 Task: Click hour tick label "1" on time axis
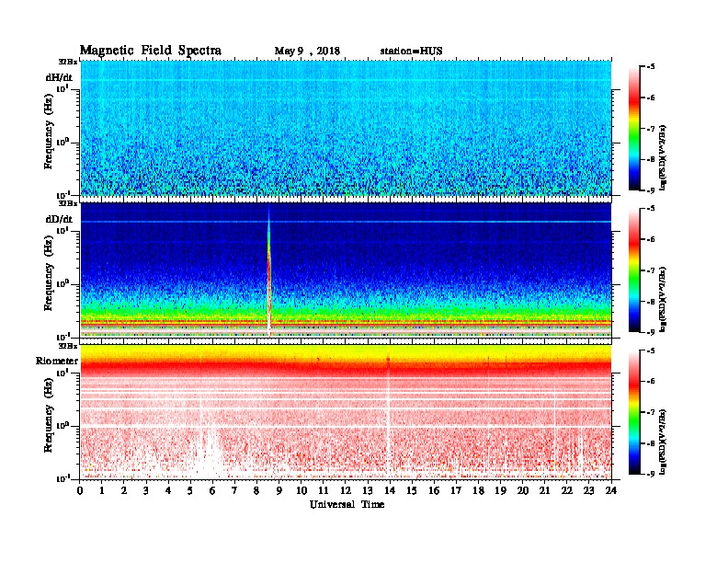click(102, 491)
